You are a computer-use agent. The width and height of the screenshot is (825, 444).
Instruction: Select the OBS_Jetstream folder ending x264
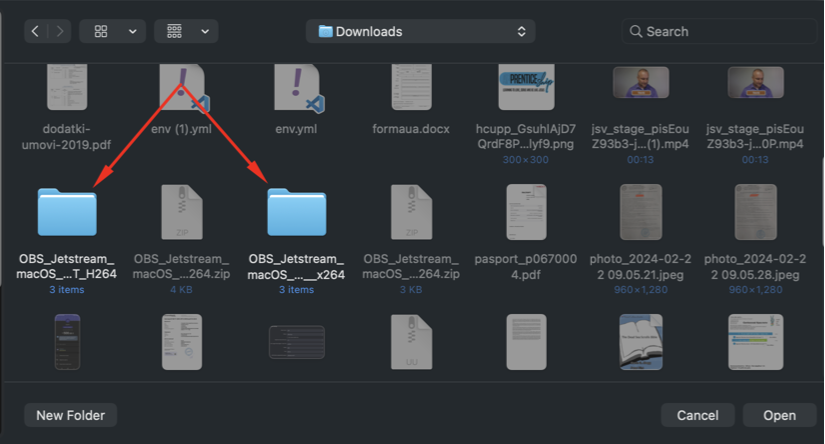click(x=297, y=213)
